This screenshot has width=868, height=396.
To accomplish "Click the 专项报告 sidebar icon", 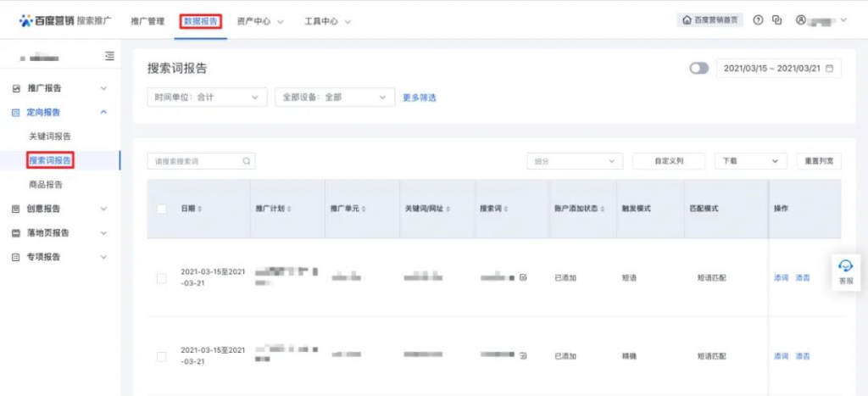I will tap(16, 257).
